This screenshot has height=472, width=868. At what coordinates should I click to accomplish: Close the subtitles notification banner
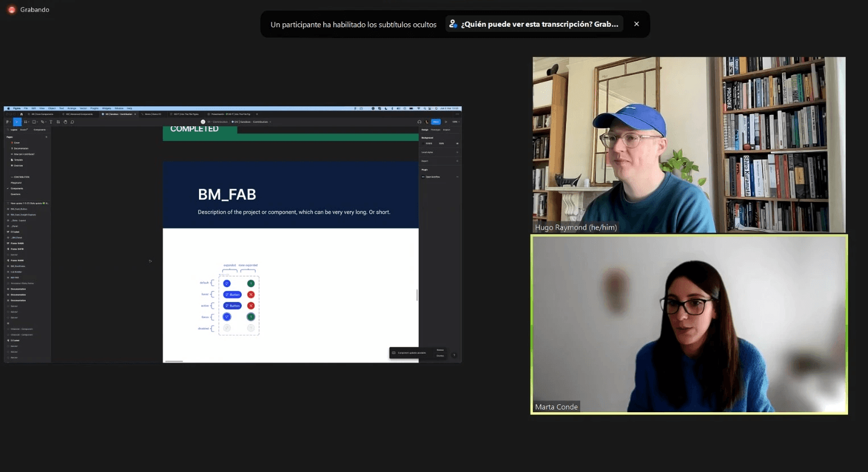[x=636, y=24]
